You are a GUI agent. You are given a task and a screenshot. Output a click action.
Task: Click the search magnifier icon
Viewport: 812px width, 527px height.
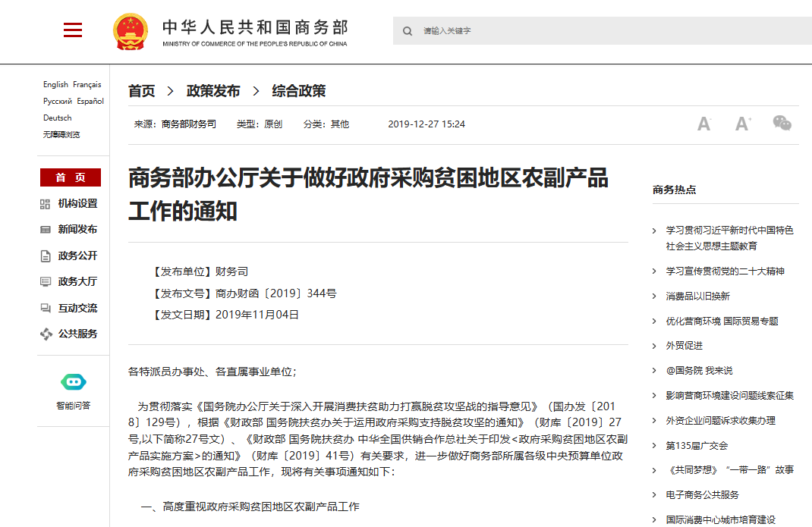tap(408, 30)
